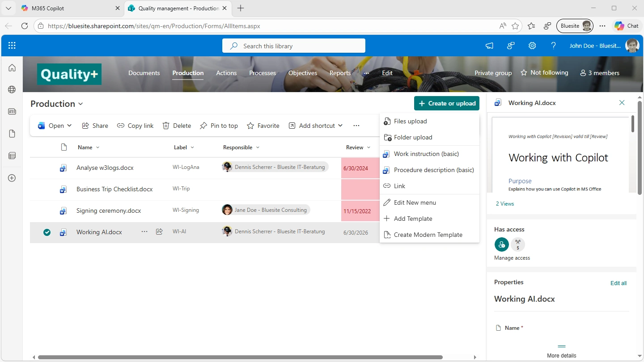
Task: Open the Create site plus icon in sidebar
Action: click(12, 178)
